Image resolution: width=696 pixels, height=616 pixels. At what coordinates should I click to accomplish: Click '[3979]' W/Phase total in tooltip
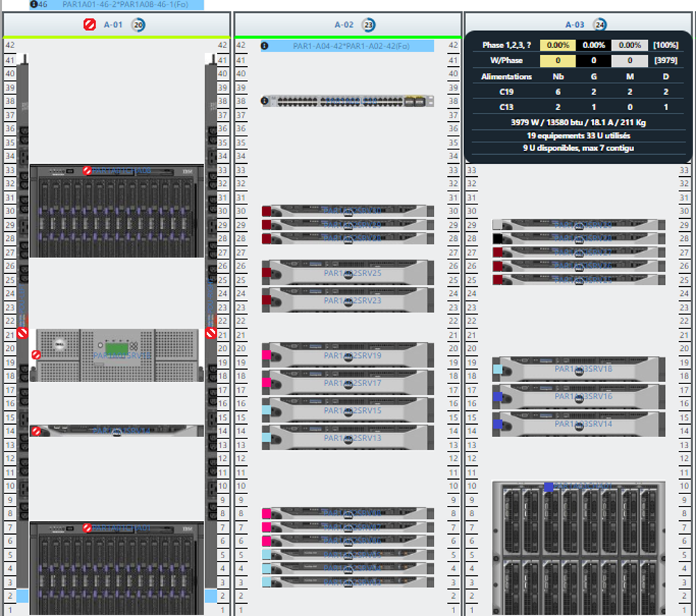pos(666,61)
